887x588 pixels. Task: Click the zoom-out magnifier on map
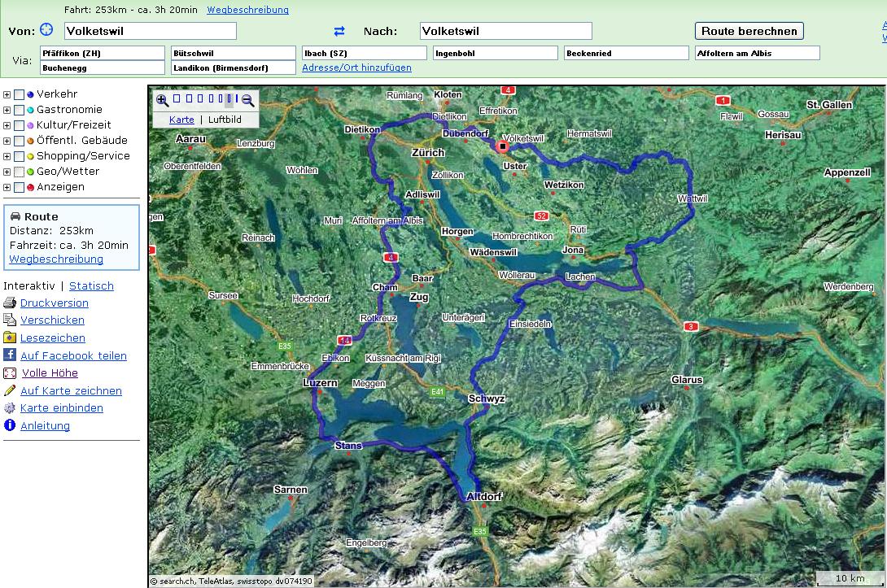248,100
